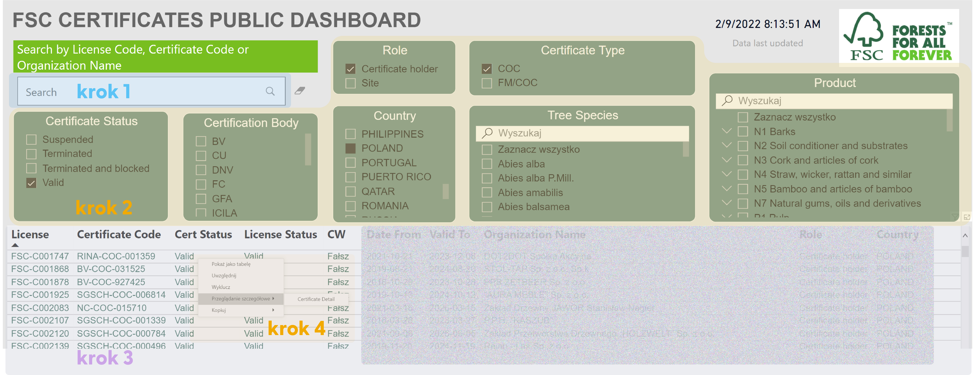This screenshot has width=980, height=375.
Task: Select the RINA-COC-001359 certificate code
Action: pyautogui.click(x=116, y=256)
